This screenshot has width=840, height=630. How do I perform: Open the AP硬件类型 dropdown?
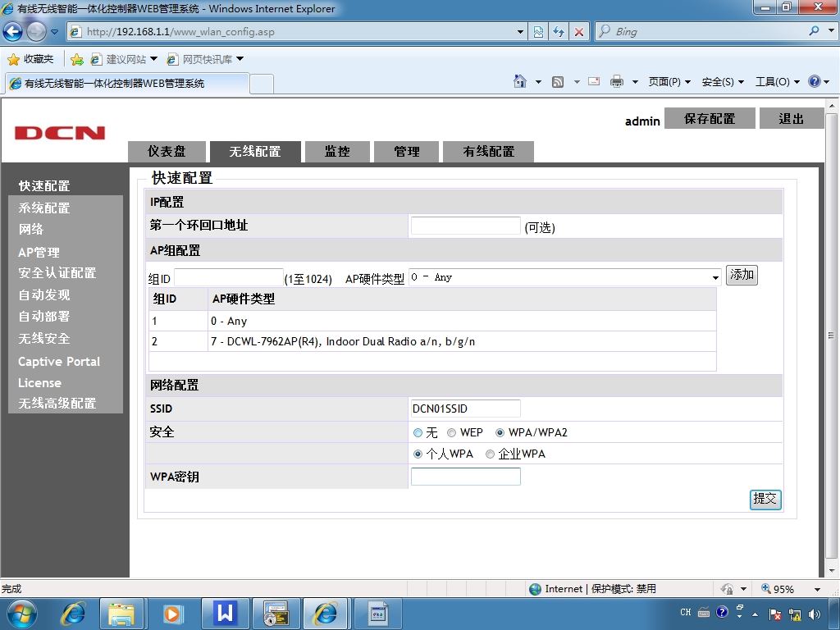click(x=564, y=277)
